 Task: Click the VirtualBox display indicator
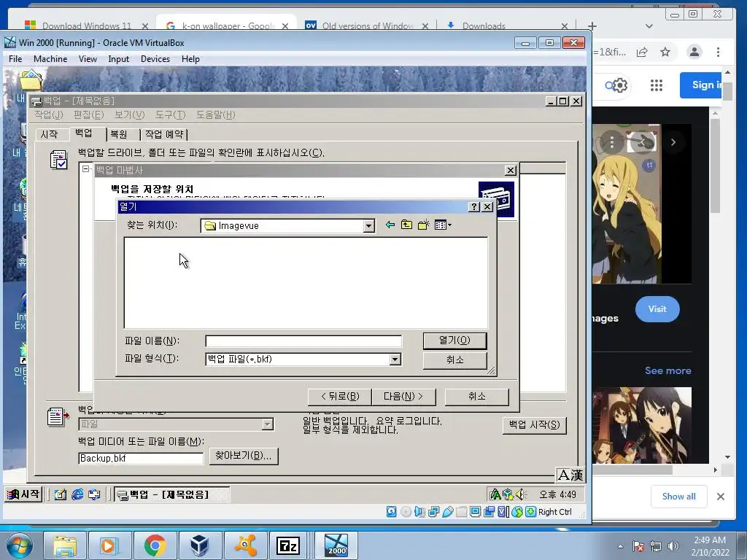click(x=475, y=512)
